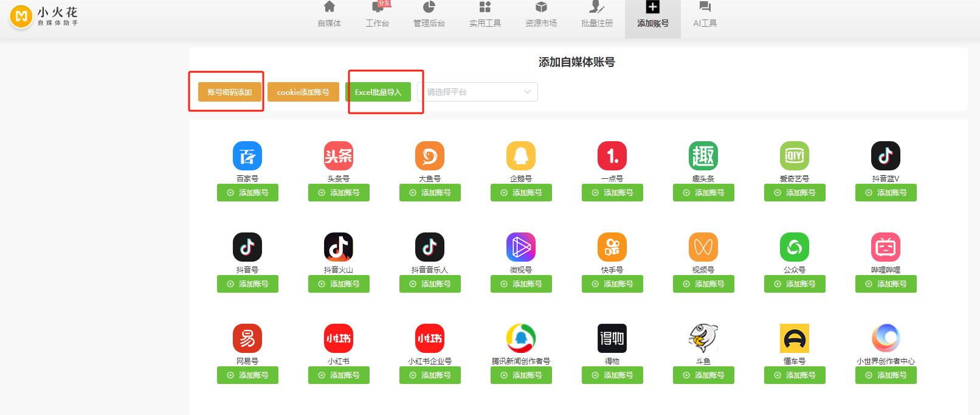980x415 pixels.
Task: Select the 微视号 icon
Action: click(x=521, y=247)
